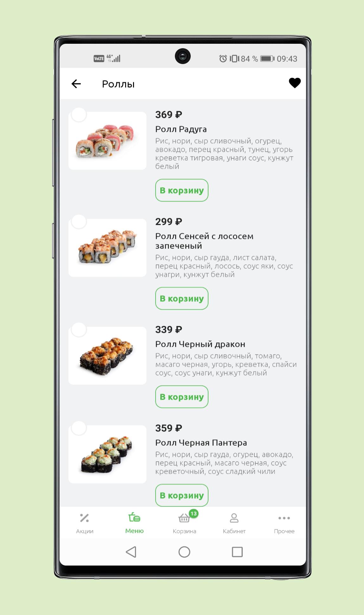Toggle favorite circle on Ролл Сенсей image
Viewport: 364px width, 615px height.
pyautogui.click(x=79, y=222)
